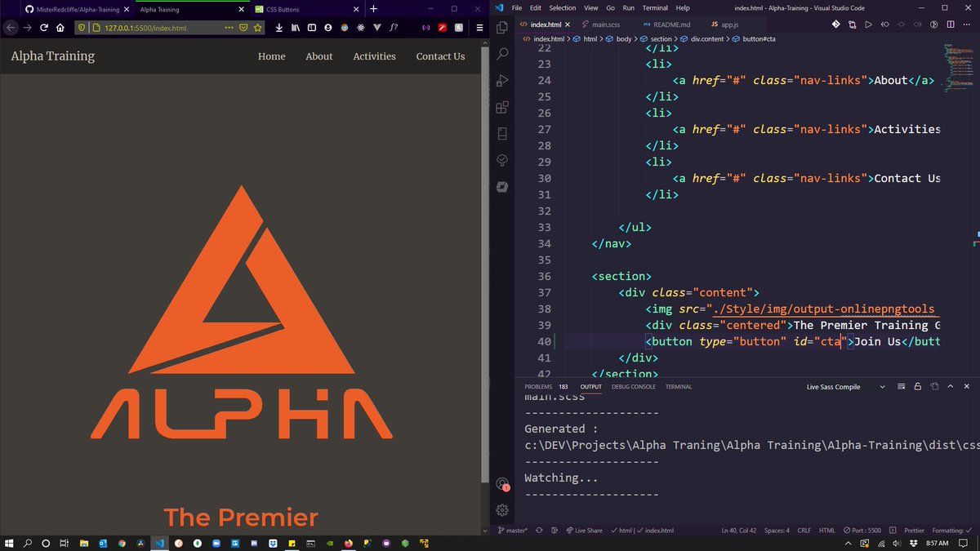
Task: Click button#cta in the editor breadcrumb
Action: coord(759,38)
